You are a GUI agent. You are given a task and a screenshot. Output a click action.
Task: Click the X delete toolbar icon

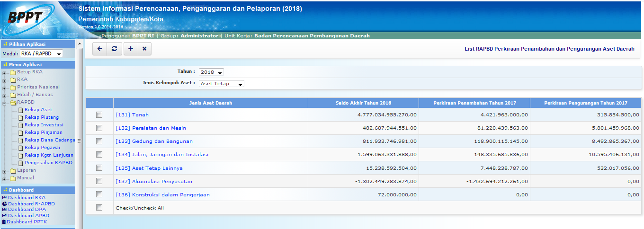144,49
